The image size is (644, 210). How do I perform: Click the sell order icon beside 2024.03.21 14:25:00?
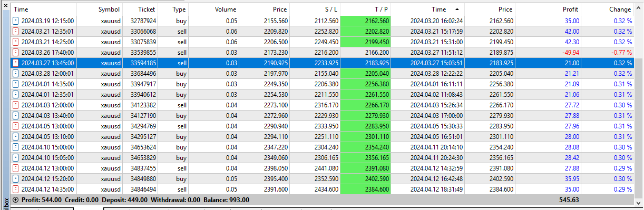tap(16, 42)
